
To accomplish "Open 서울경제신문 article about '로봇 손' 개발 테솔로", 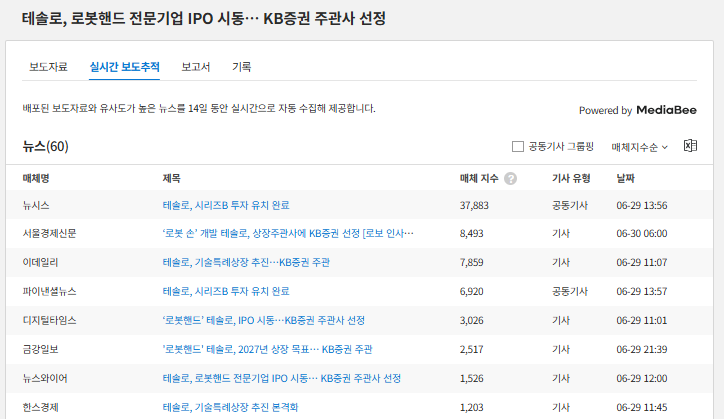I will (288, 233).
